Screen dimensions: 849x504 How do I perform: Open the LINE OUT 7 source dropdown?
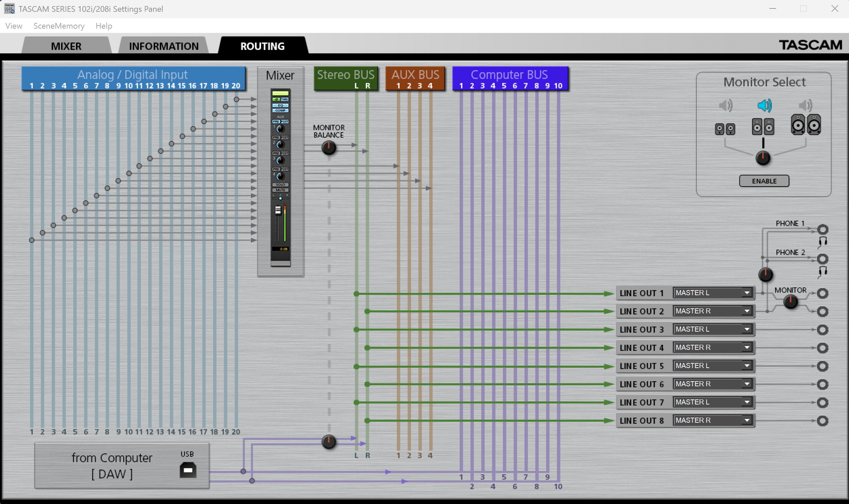click(x=713, y=402)
